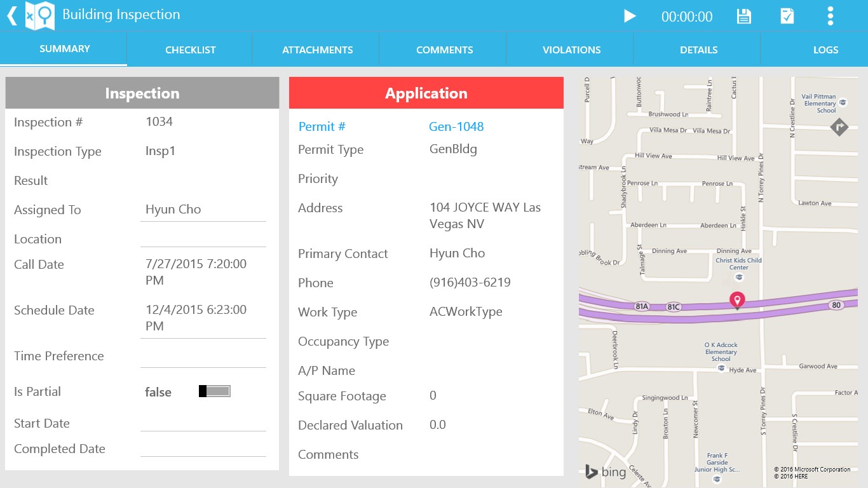The image size is (868, 488).
Task: Click the Result input field
Action: coord(203,182)
